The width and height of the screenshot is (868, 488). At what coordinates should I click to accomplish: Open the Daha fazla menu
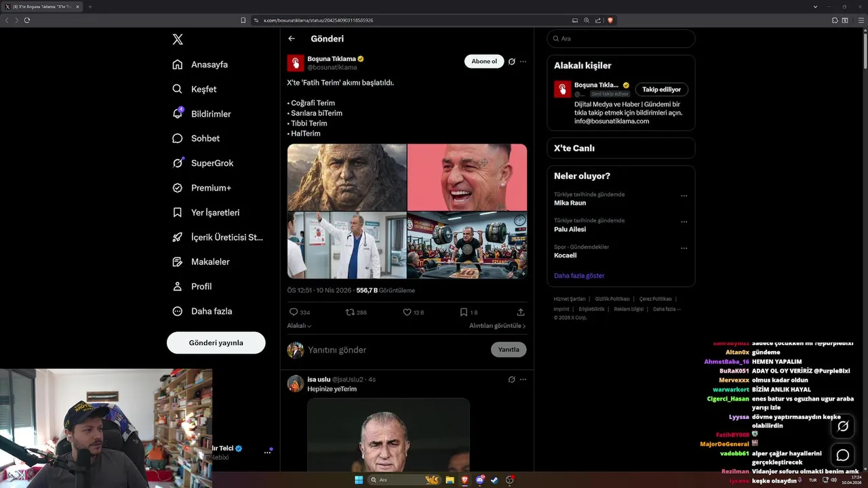(202, 311)
